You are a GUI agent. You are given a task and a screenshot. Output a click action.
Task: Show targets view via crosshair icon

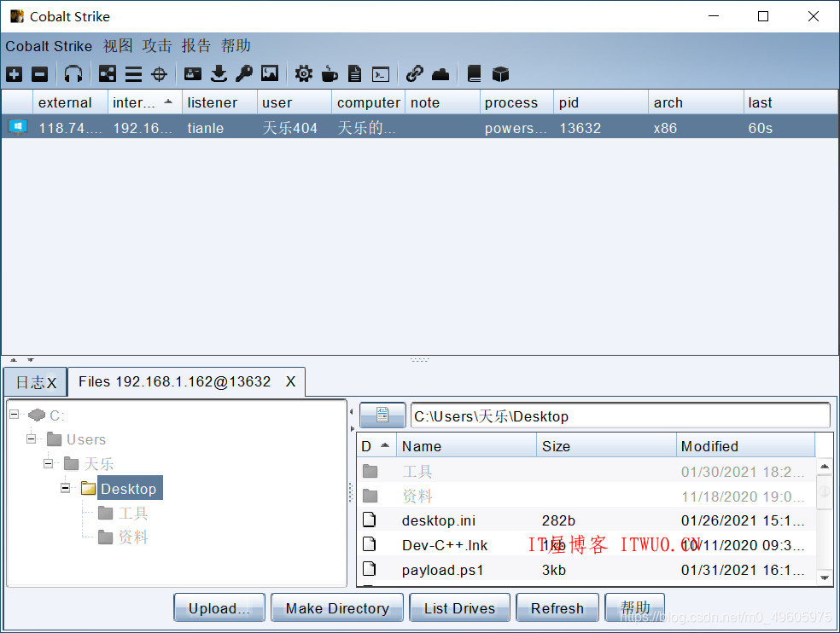(159, 74)
